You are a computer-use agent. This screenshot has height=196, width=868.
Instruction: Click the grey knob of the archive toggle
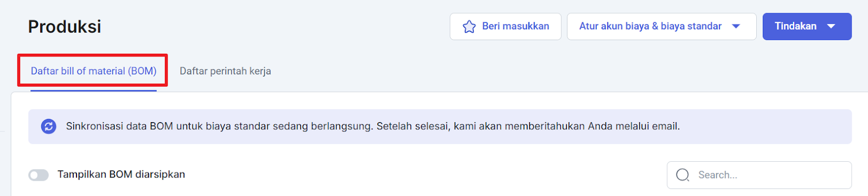coord(34,175)
